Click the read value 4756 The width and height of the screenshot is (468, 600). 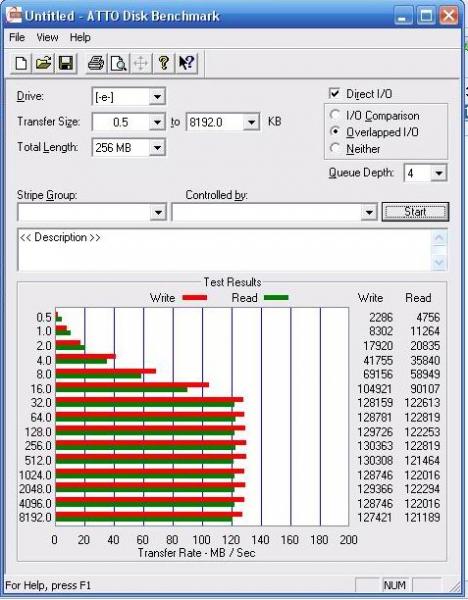pos(428,317)
